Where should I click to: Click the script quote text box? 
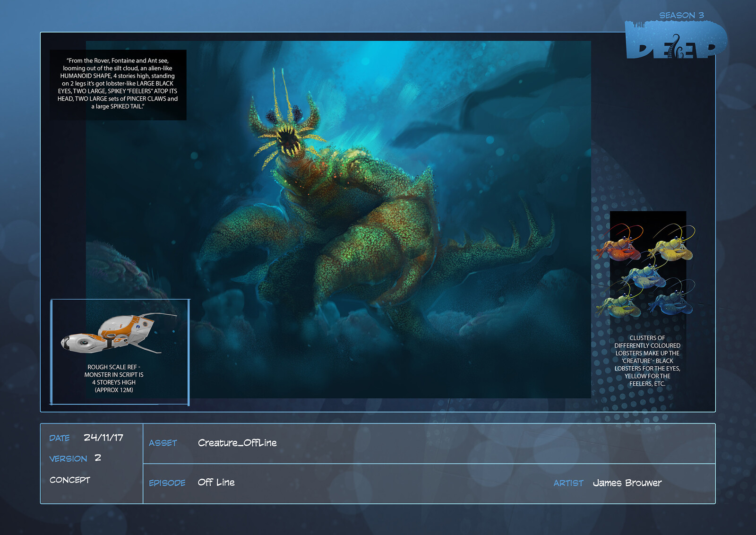tap(118, 84)
